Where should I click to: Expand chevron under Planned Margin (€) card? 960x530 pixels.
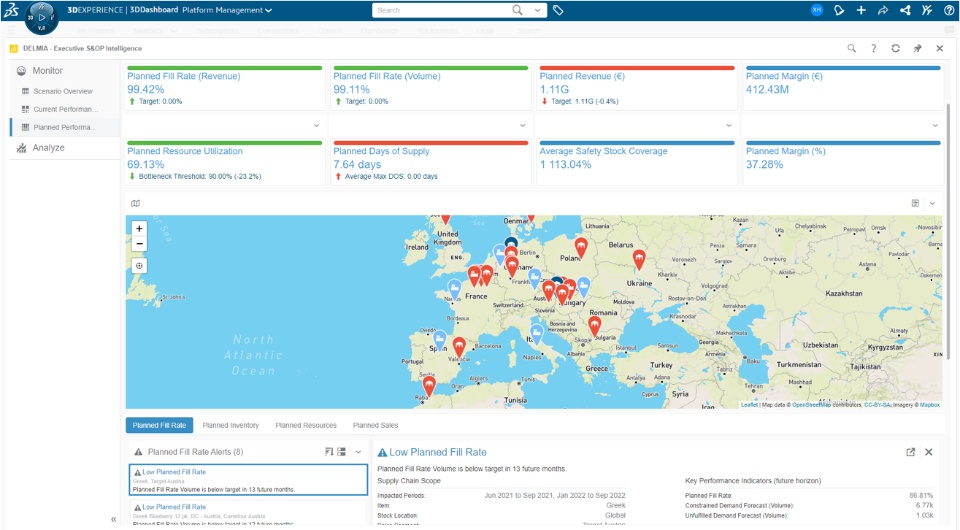click(936, 125)
